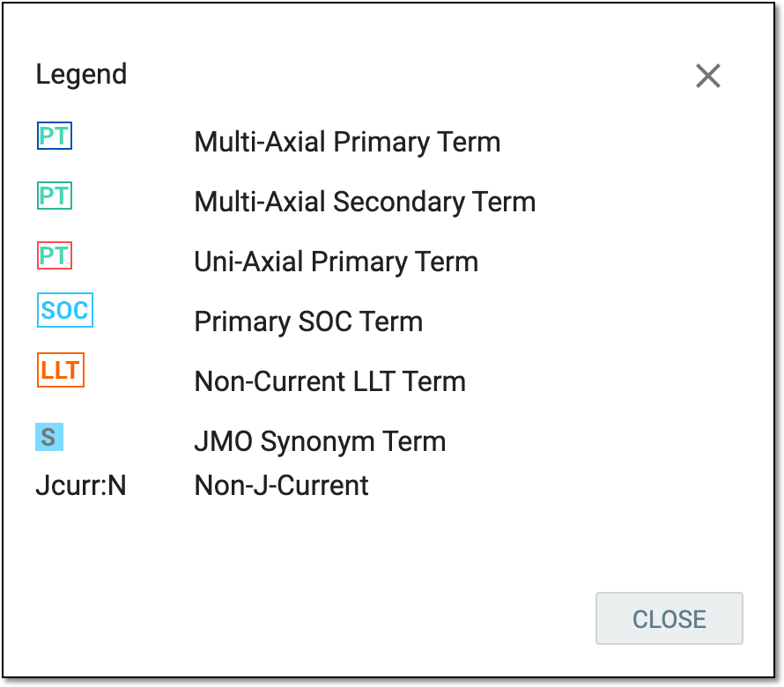Image resolution: width=784 pixels, height=687 pixels.
Task: Click the green-bordered PT Multi-Axial Secondary icon
Action: [55, 196]
